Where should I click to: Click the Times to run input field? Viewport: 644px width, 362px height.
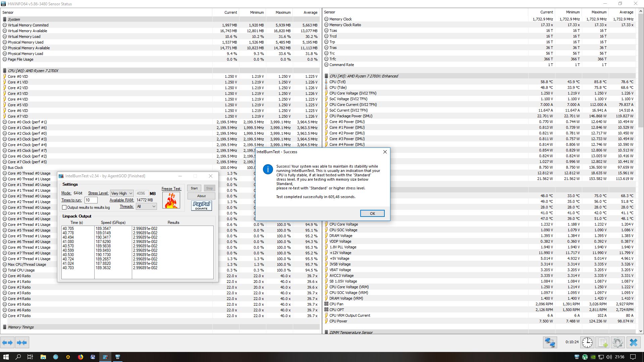click(91, 200)
